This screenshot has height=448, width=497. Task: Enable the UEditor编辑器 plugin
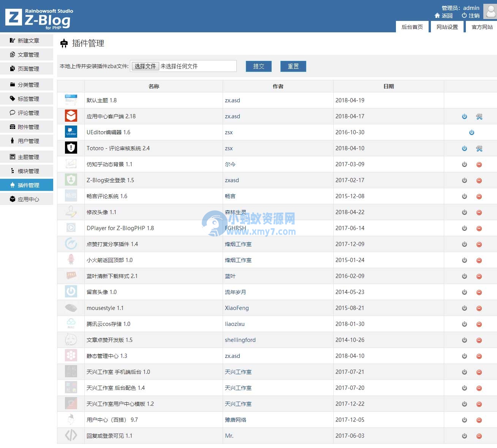point(472,132)
